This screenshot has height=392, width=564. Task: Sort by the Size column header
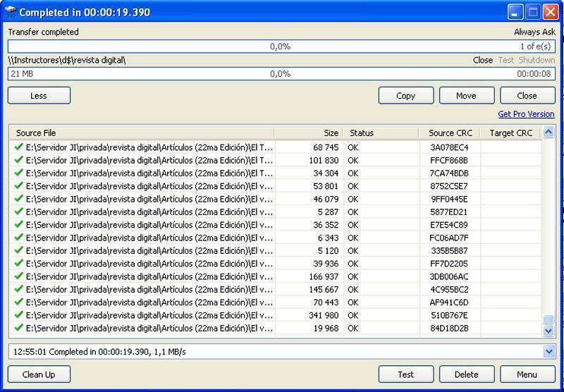pyautogui.click(x=309, y=133)
